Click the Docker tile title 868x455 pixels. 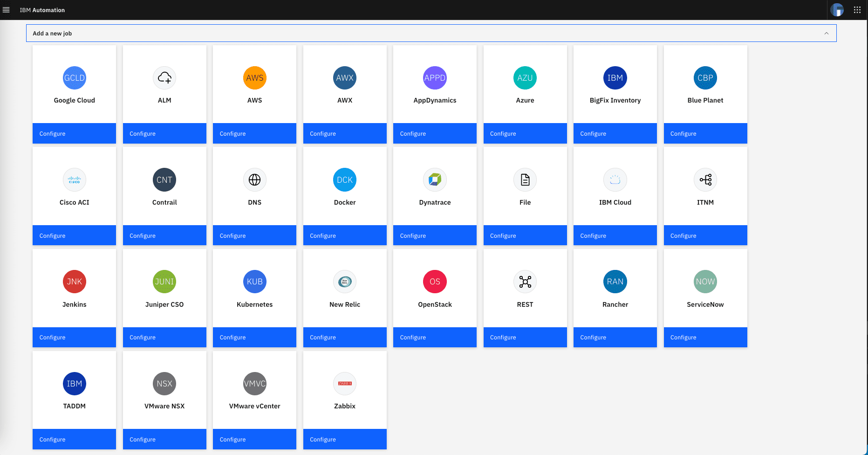(x=345, y=202)
